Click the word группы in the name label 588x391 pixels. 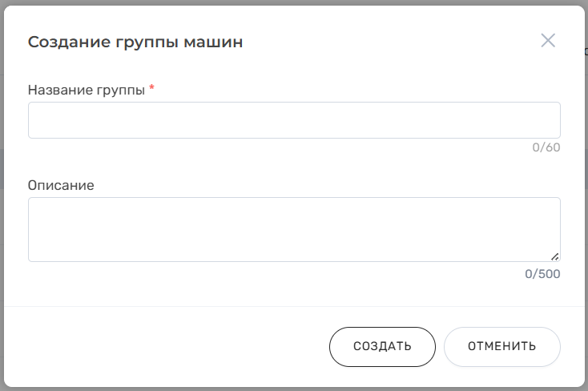pyautogui.click(x=123, y=91)
